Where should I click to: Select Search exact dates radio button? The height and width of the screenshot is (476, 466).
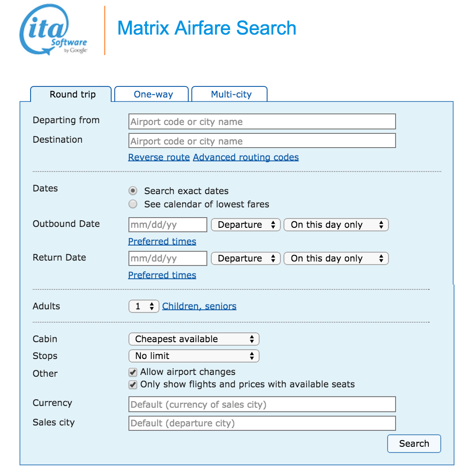tap(133, 191)
